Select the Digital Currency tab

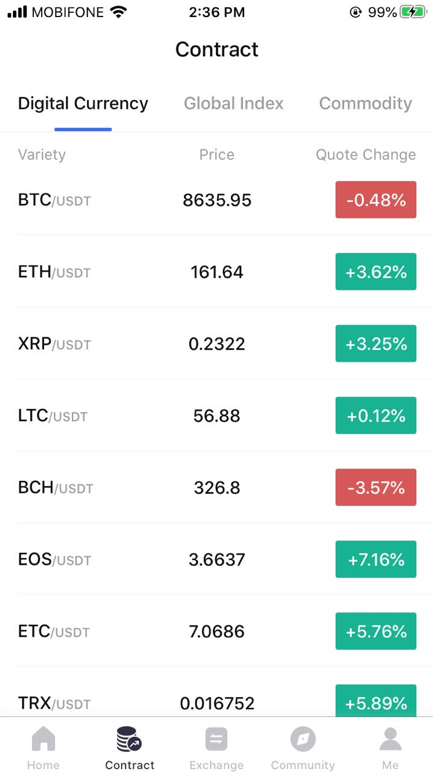tap(83, 103)
